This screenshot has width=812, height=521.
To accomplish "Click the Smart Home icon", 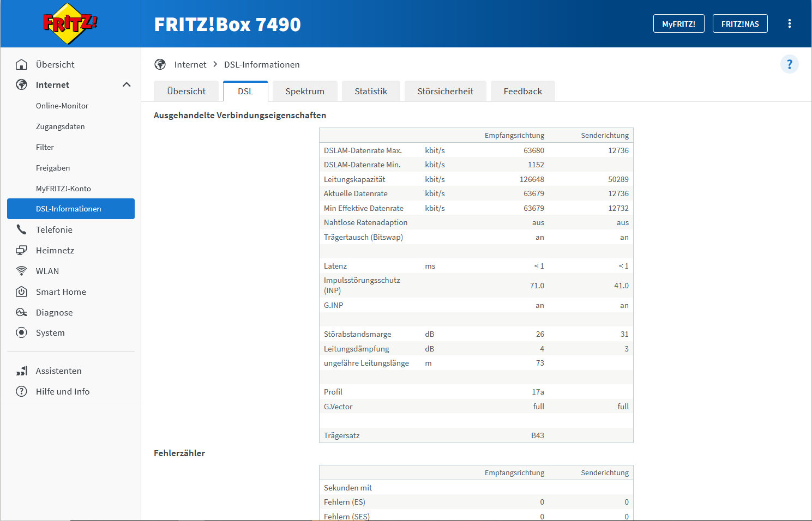I will 21,292.
